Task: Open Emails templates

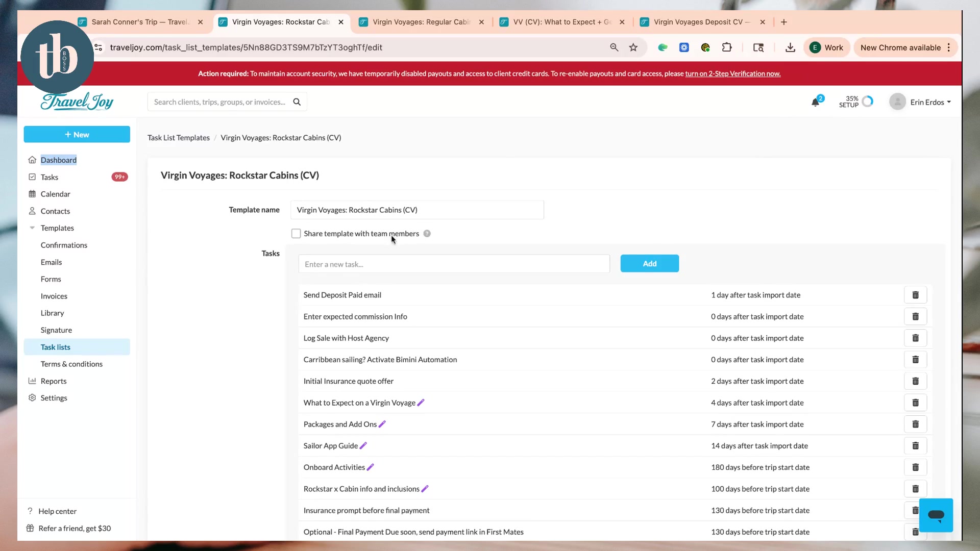Action: click(51, 262)
